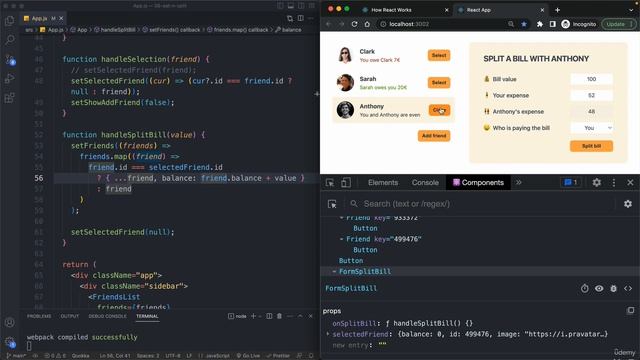Open the Chrome tab search chevron
The width and height of the screenshot is (640, 360).
[x=631, y=10]
